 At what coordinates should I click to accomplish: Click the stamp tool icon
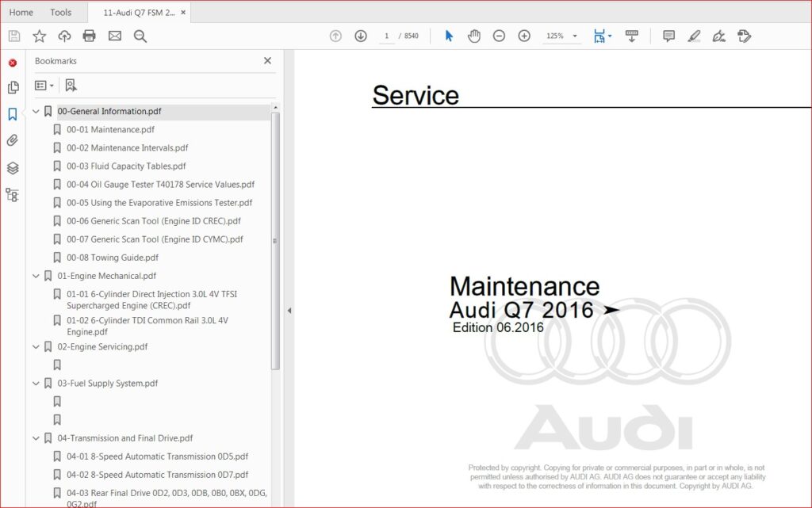coord(744,36)
